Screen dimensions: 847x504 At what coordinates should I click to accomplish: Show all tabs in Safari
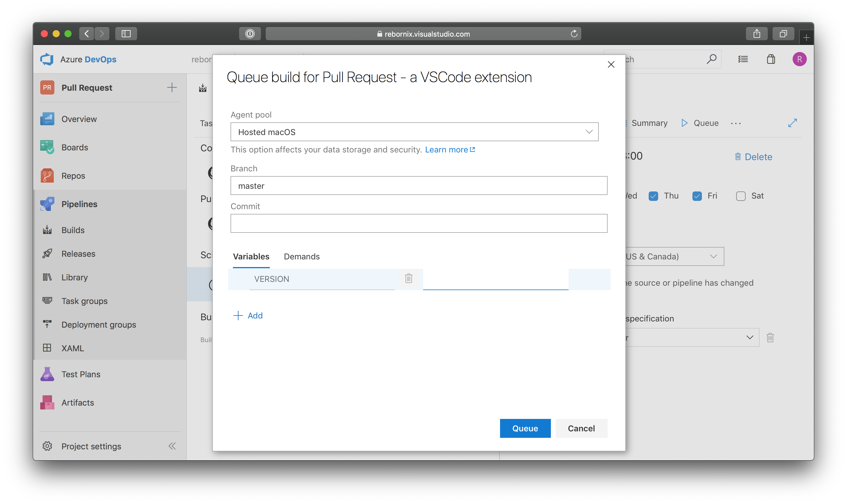tap(783, 34)
